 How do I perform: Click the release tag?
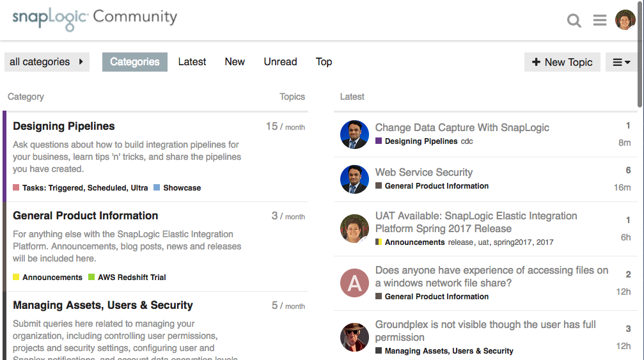[460, 242]
